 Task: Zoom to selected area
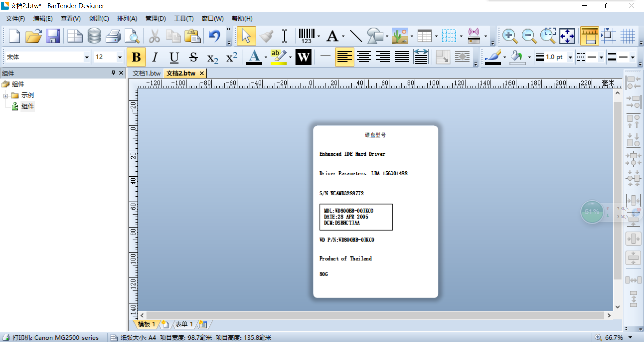pyautogui.click(x=548, y=36)
